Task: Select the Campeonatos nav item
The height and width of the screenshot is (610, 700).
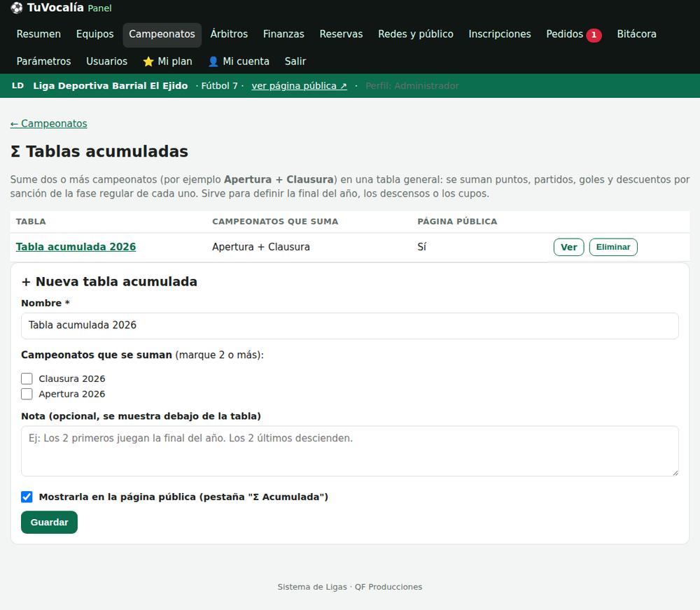Action: (x=162, y=34)
